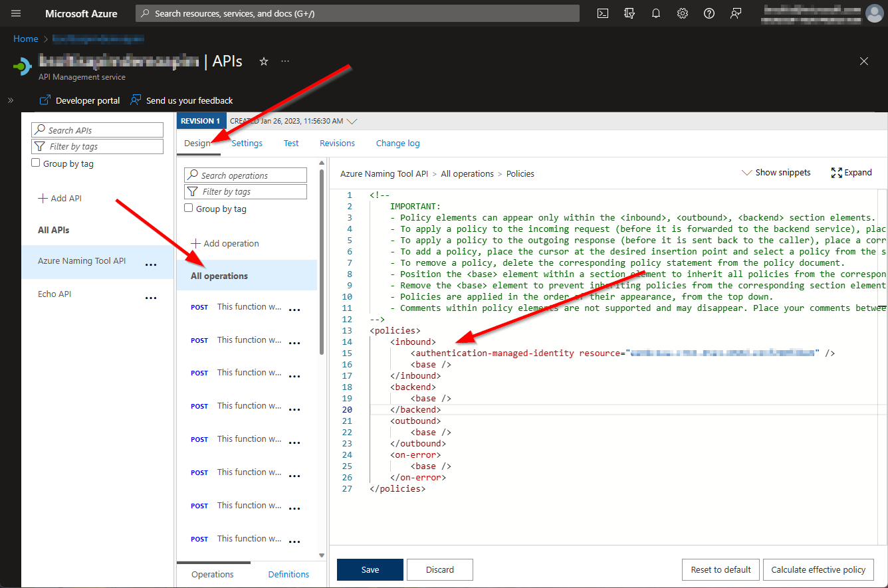888x588 pixels.
Task: Expand the collapsed left sidebar chevrons
Action: pos(11,100)
